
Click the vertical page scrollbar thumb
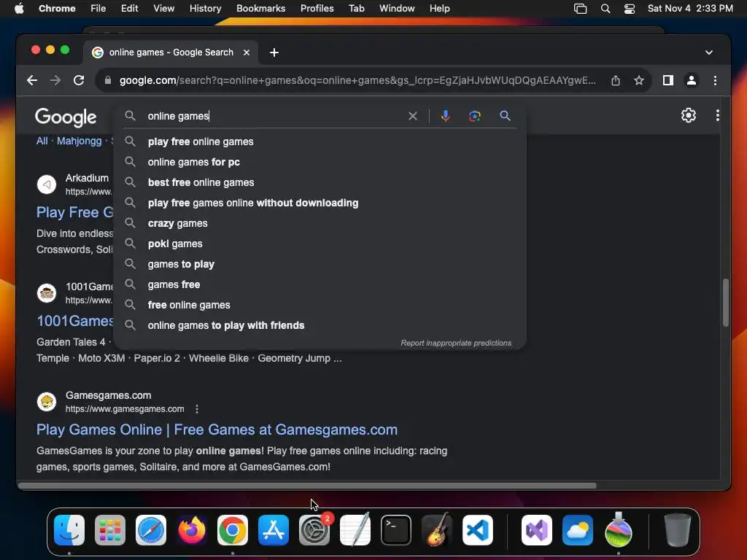[726, 303]
